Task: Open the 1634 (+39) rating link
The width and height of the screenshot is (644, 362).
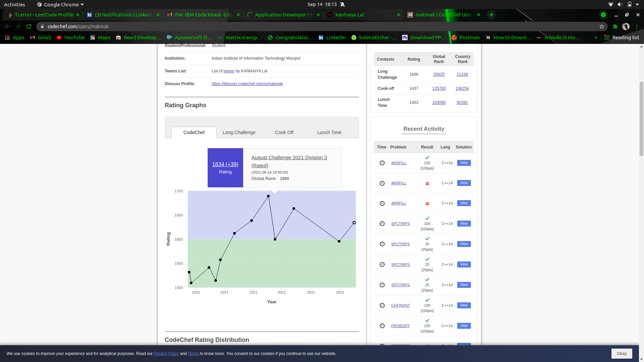Action: click(x=225, y=164)
